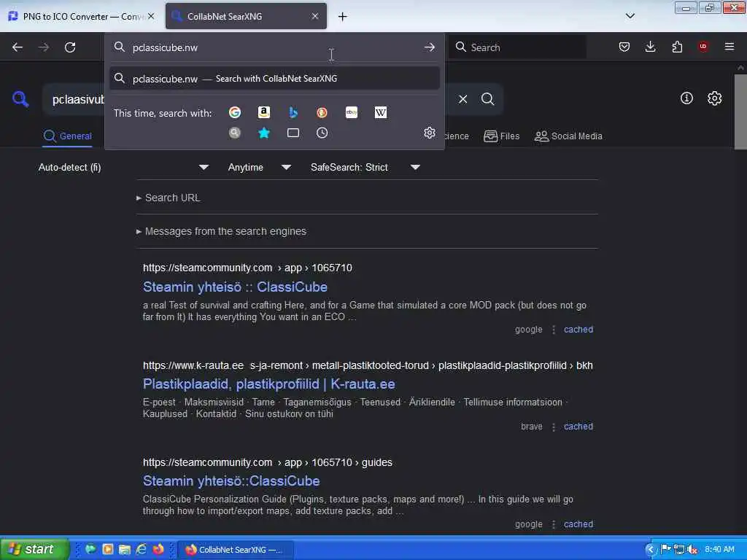This screenshot has width=747, height=560.
Task: Search this time with DuckDuckGo
Action: coord(322,112)
